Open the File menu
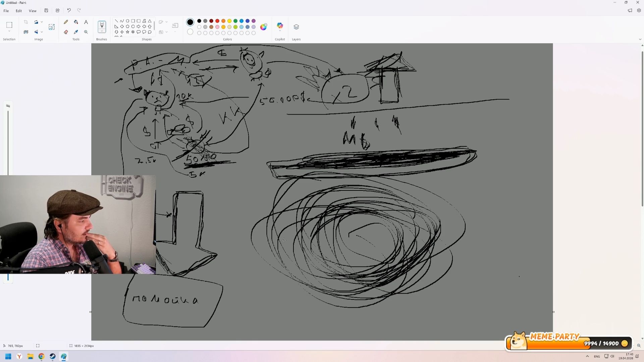The image size is (644, 362). [x=6, y=11]
